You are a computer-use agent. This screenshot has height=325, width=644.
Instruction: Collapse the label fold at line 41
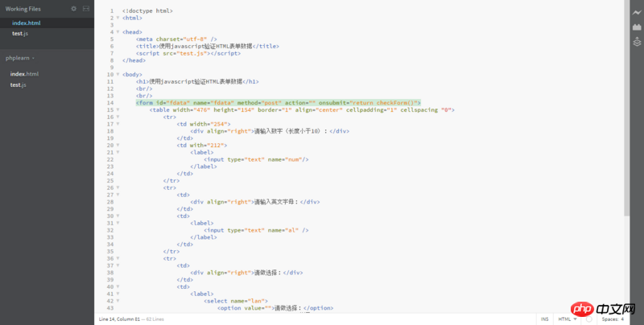(x=118, y=294)
